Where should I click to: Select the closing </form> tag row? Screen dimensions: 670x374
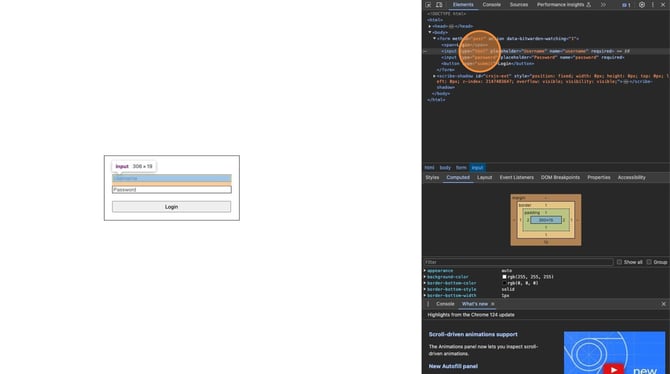[x=445, y=70]
